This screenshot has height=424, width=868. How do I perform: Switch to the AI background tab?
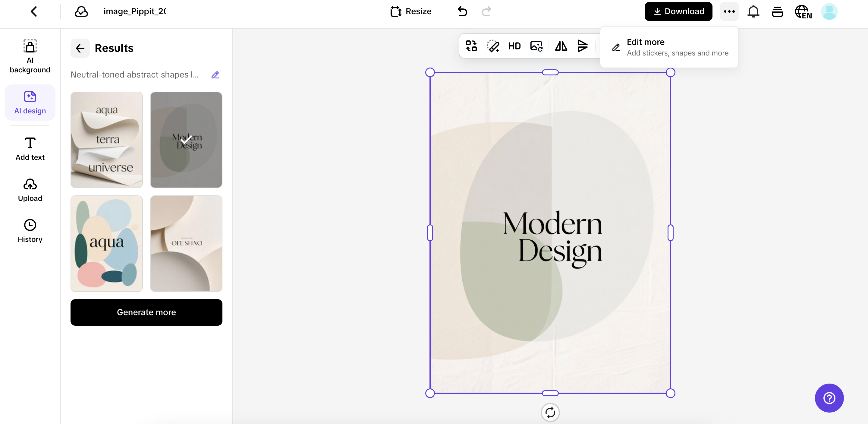[30, 56]
